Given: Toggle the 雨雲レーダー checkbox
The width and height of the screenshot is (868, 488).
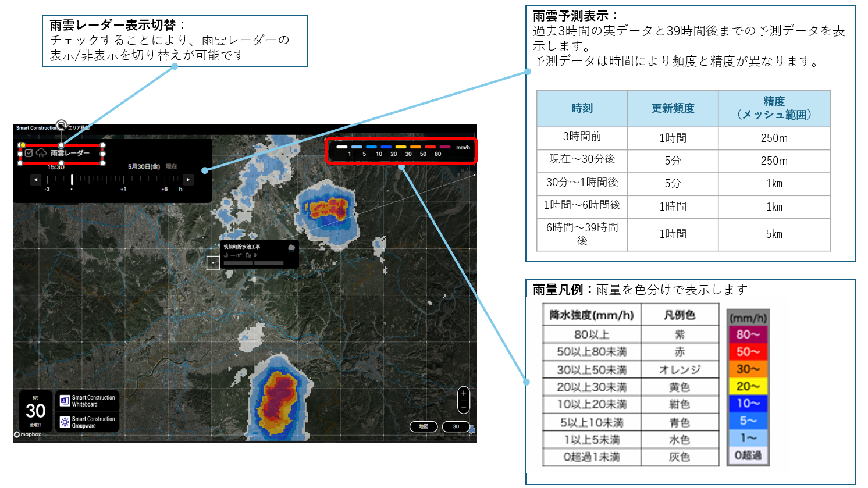Looking at the screenshot, I should [29, 153].
